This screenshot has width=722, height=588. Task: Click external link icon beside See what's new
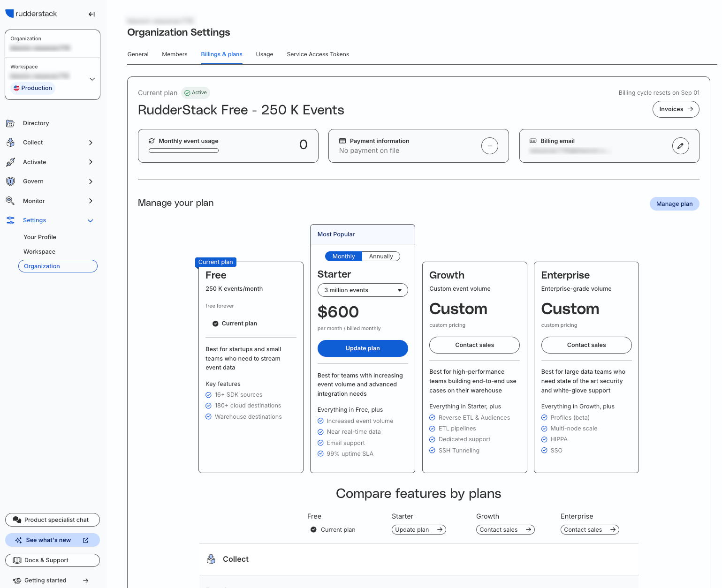[x=86, y=540]
